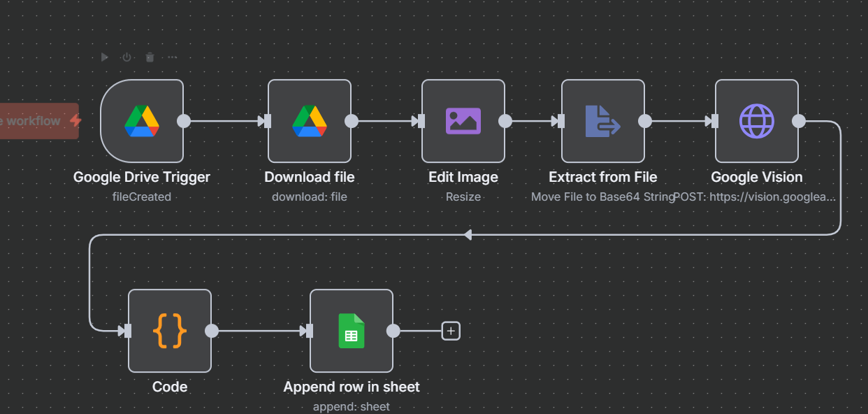Screen dimensions: 868x414
Task: Click the Extract from File output connector
Action: point(645,121)
